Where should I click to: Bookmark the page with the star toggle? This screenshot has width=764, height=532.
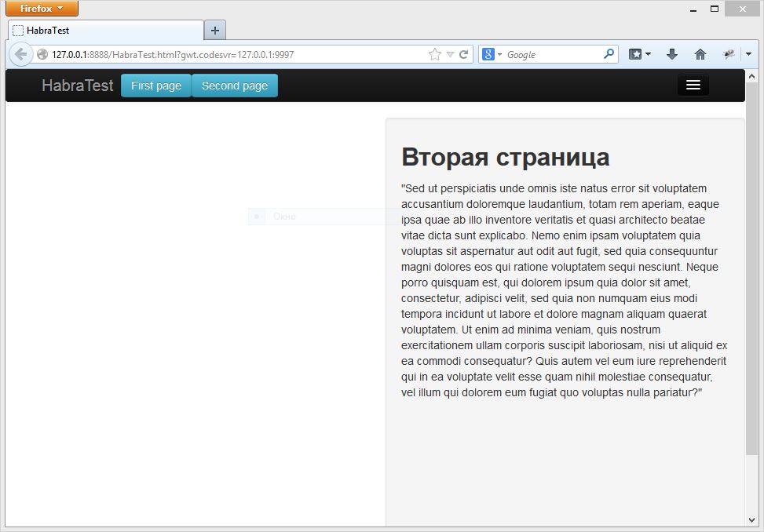coord(435,54)
